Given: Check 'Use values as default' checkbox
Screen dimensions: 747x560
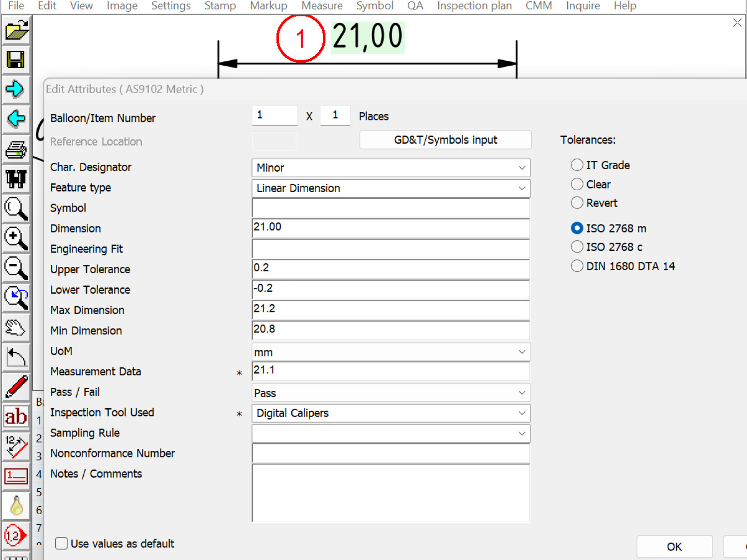Looking at the screenshot, I should click(x=62, y=543).
